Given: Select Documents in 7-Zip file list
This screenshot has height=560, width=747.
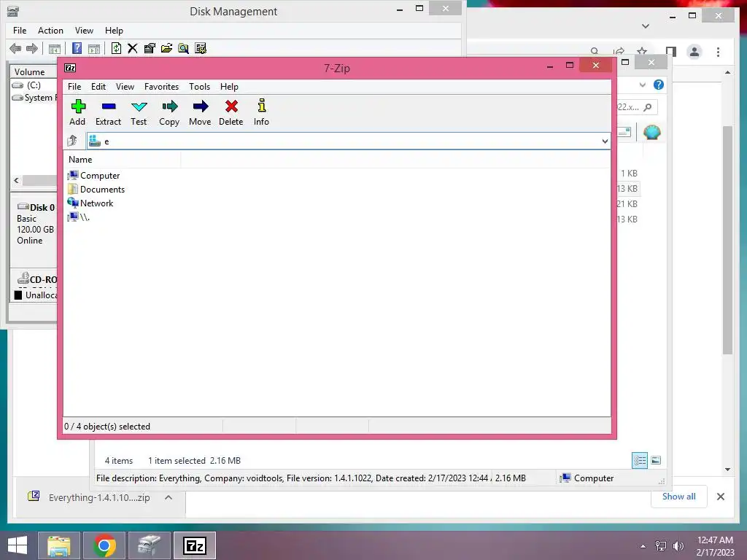Looking at the screenshot, I should point(102,190).
